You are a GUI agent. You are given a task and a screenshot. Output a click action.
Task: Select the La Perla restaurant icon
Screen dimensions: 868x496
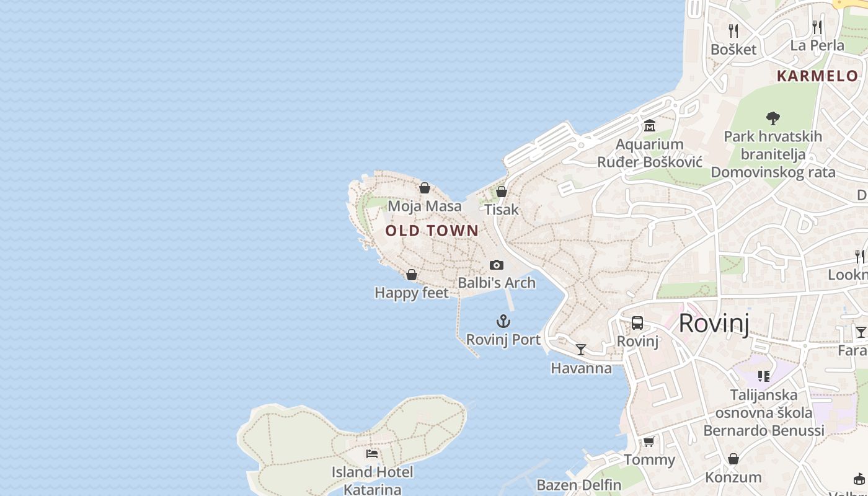point(817,27)
